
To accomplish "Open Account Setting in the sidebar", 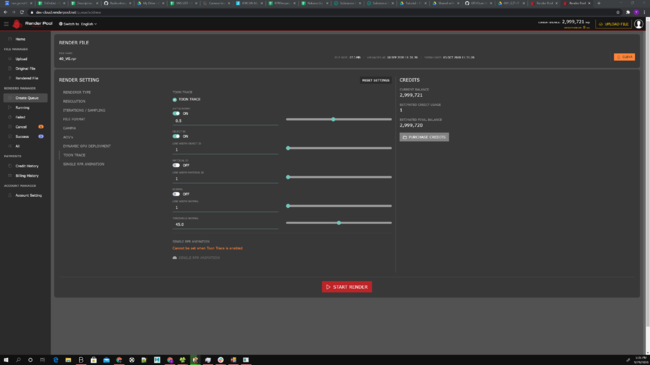I will (x=29, y=195).
